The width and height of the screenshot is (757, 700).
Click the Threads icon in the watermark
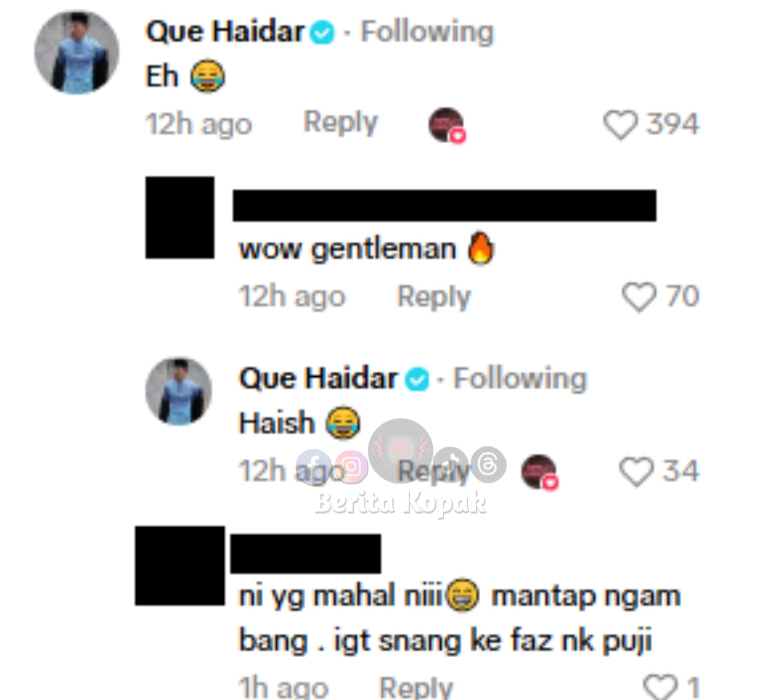tap(489, 464)
